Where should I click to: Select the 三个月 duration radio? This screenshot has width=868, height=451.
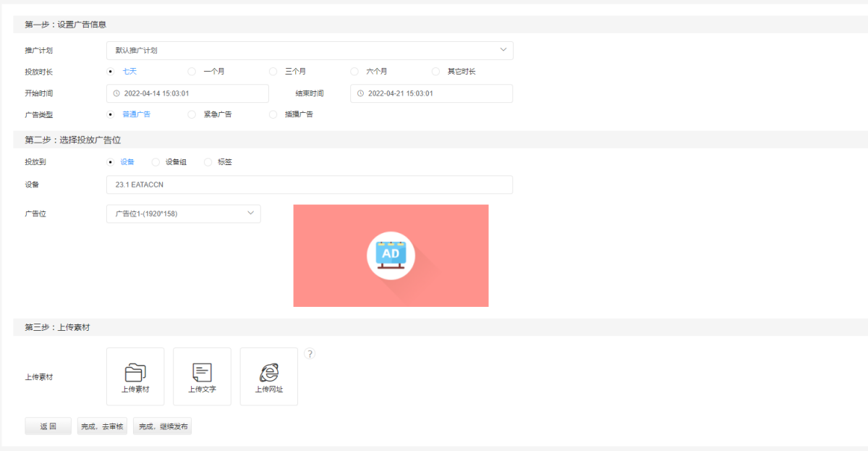coord(273,71)
